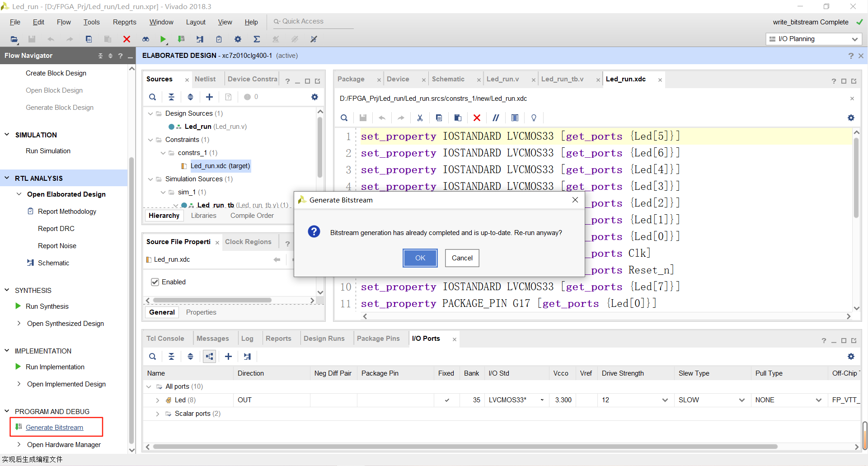Toggle column selection mode in XDC editor
The height and width of the screenshot is (466, 868).
(515, 118)
